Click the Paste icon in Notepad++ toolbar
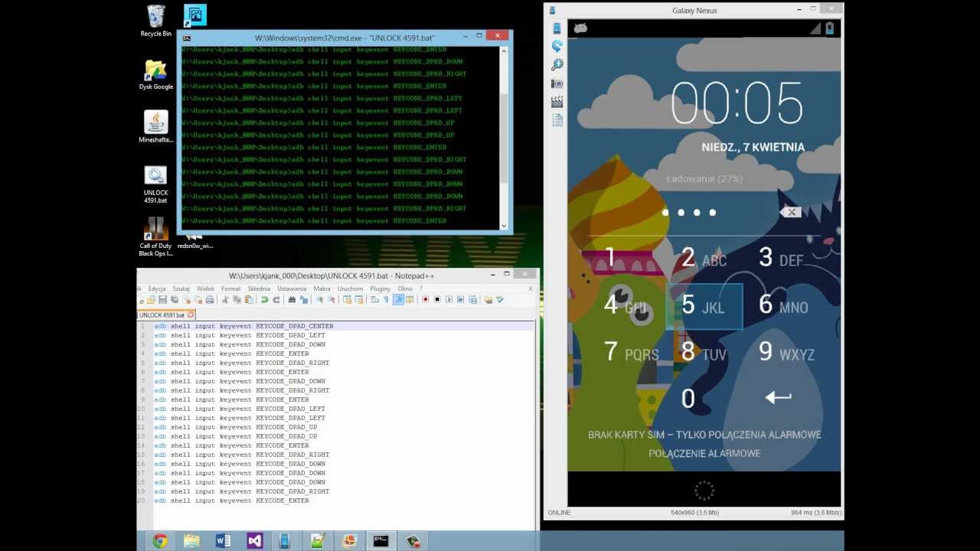Viewport: 980px width, 551px height. coord(248,299)
